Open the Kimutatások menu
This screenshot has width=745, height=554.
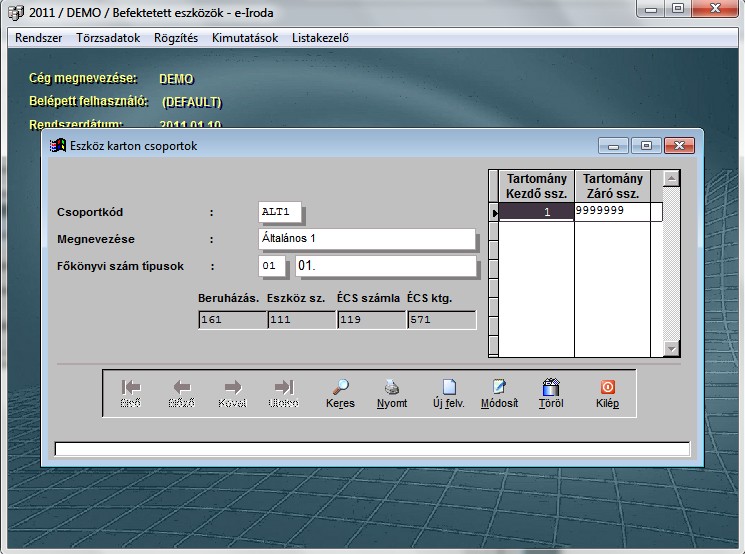click(244, 38)
